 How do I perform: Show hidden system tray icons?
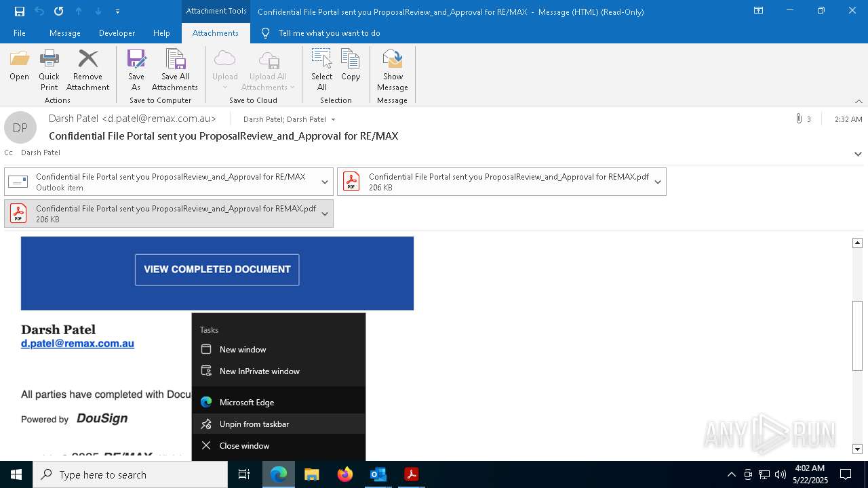point(732,474)
